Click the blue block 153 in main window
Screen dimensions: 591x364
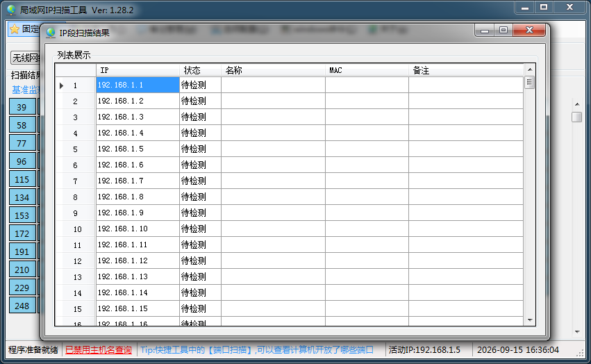click(x=22, y=215)
